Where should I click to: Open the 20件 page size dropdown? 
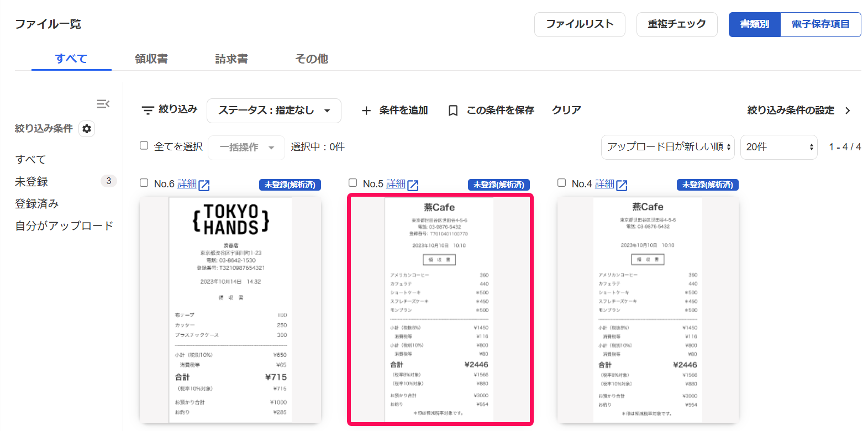pos(779,147)
